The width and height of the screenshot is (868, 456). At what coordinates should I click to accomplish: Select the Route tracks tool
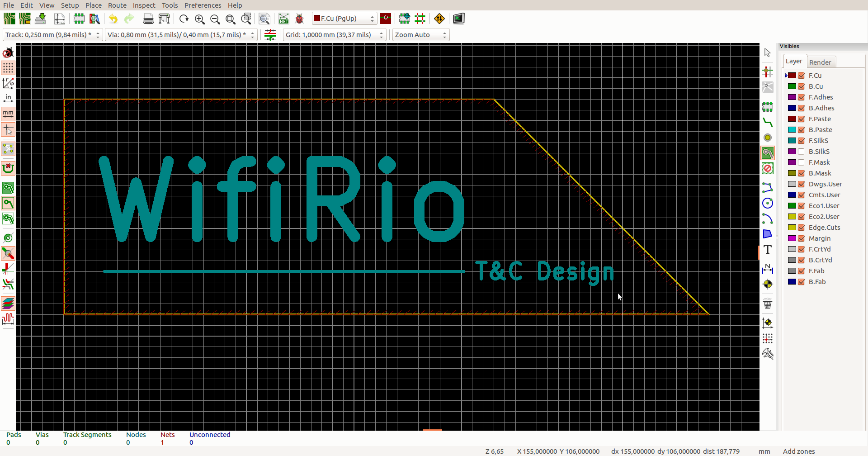(768, 122)
